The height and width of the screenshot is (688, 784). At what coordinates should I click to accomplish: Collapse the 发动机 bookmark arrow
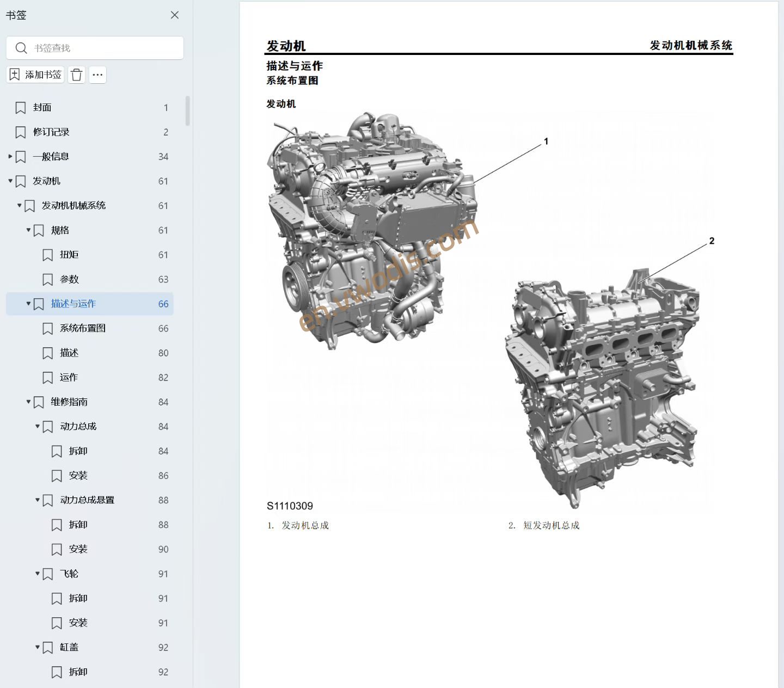(10, 181)
